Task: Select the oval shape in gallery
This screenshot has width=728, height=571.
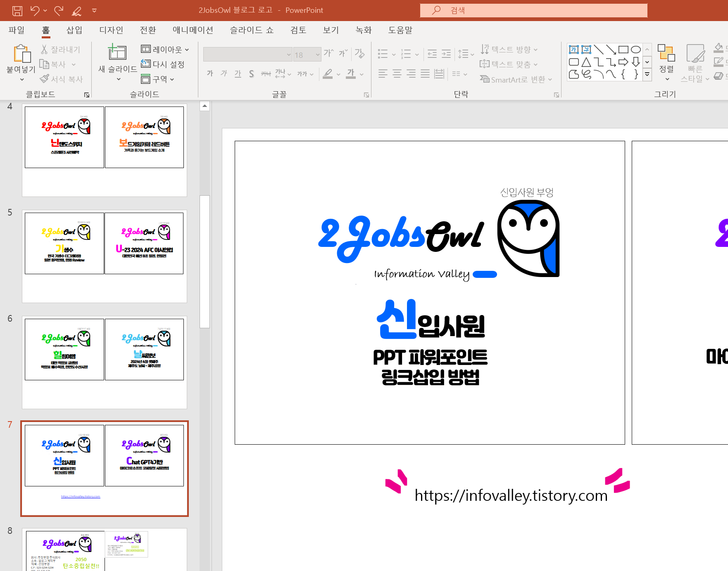Action: coord(636,50)
